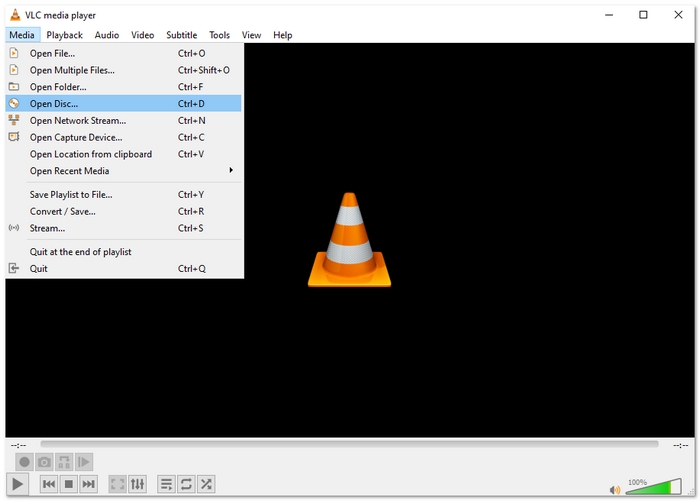Open the Video menu
The height and width of the screenshot is (501, 700).
pyautogui.click(x=142, y=35)
